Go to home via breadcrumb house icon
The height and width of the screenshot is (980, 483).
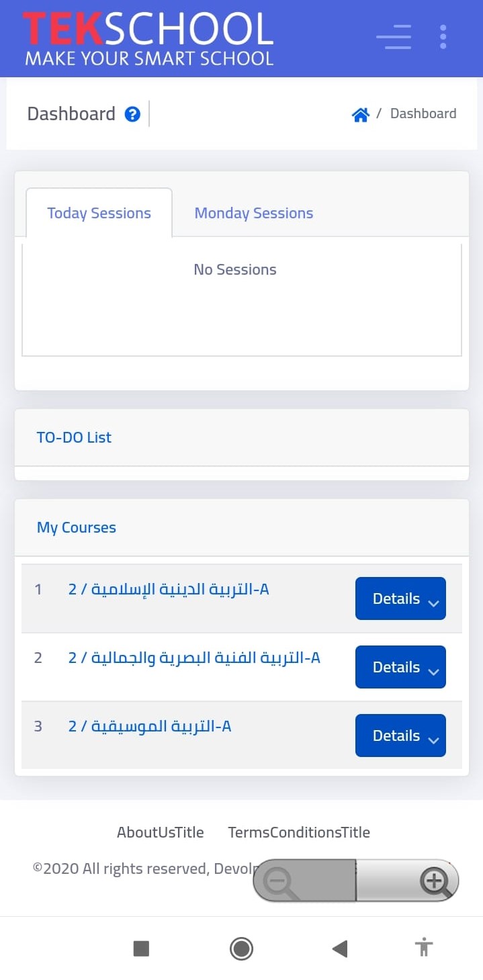[x=361, y=115]
